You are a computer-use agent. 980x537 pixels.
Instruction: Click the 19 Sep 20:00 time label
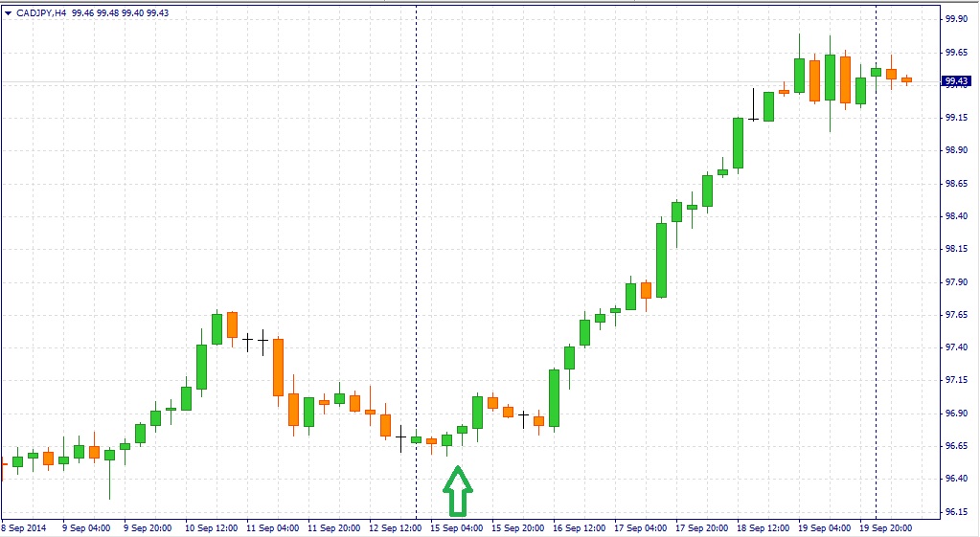coord(887,527)
